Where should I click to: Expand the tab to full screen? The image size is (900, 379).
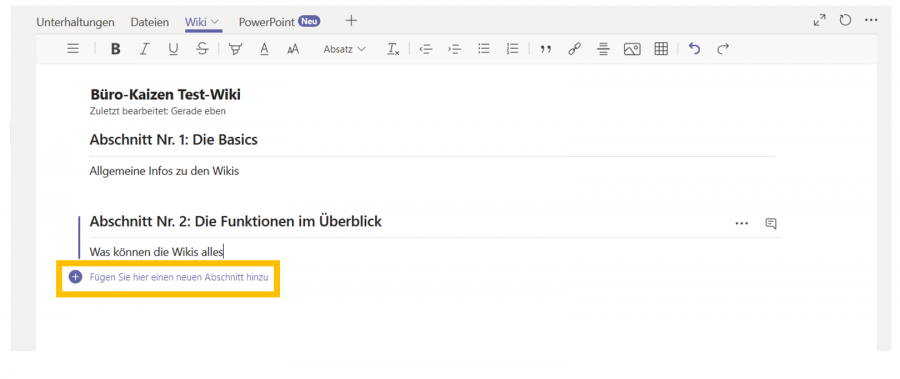coord(820,21)
